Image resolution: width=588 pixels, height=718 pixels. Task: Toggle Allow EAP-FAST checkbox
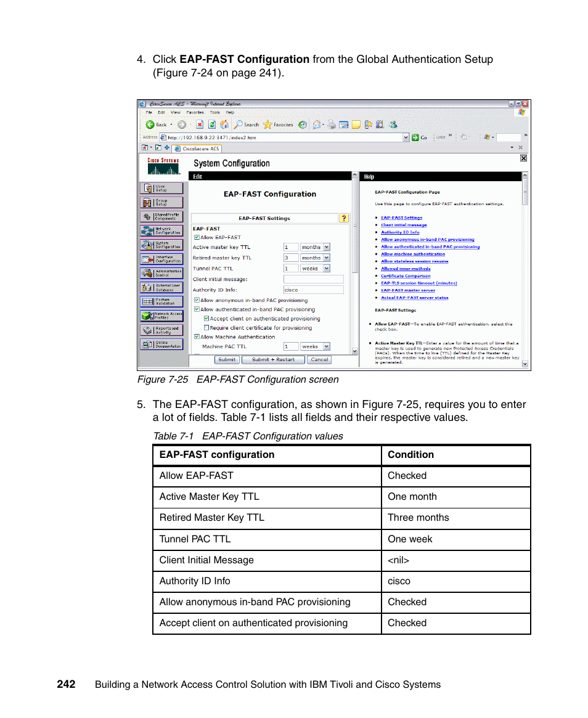pyautogui.click(x=197, y=237)
